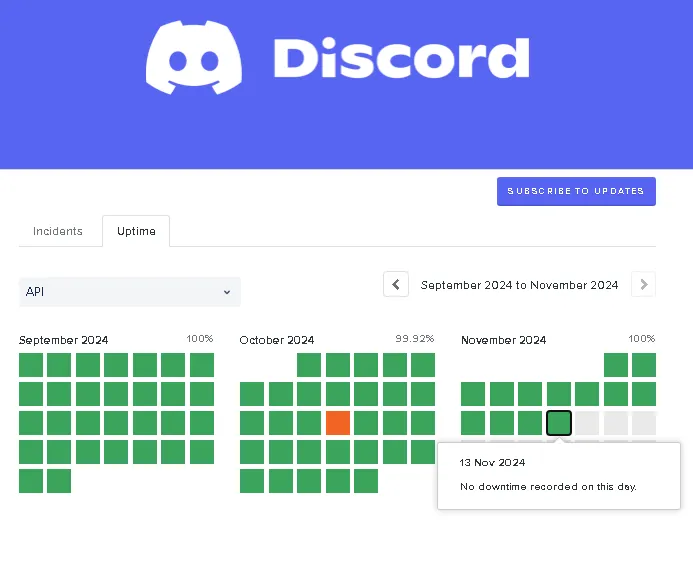The height and width of the screenshot is (569, 693).
Task: Click the 1 October 2024 green square
Action: click(x=309, y=365)
